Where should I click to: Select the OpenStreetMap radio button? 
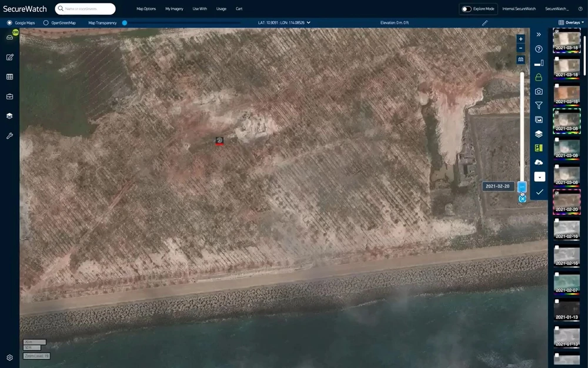pos(46,23)
